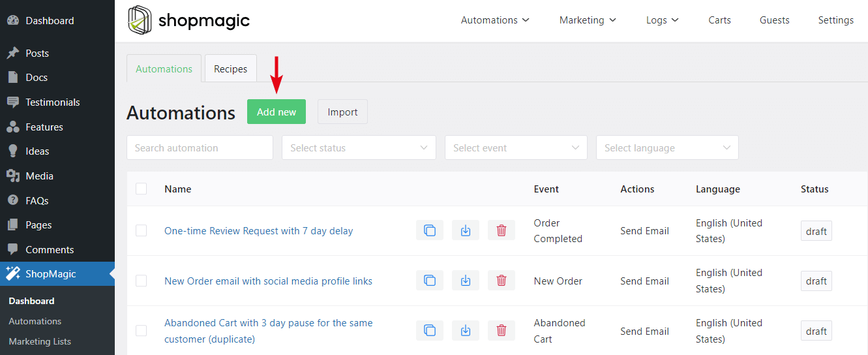Duplicate the One-time Review Request automation
The height and width of the screenshot is (355, 868).
(x=430, y=230)
